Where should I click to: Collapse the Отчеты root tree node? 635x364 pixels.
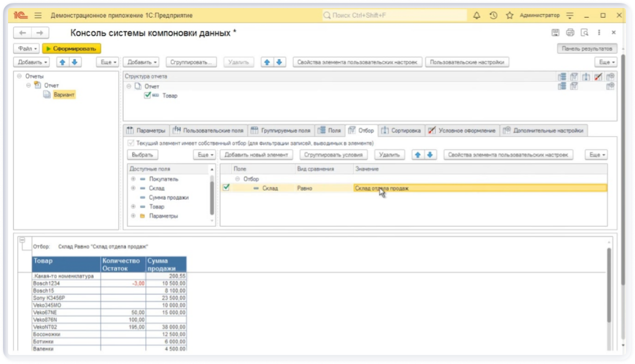pos(20,76)
